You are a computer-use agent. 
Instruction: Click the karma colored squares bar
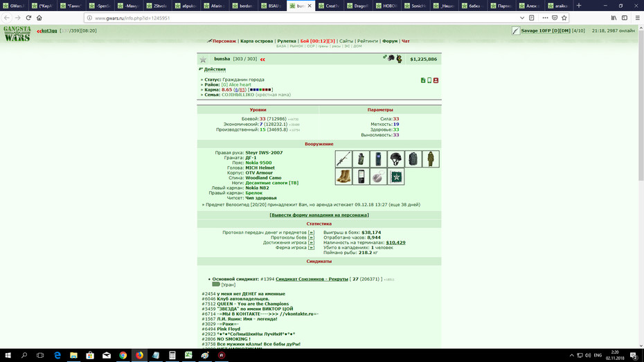click(260, 90)
